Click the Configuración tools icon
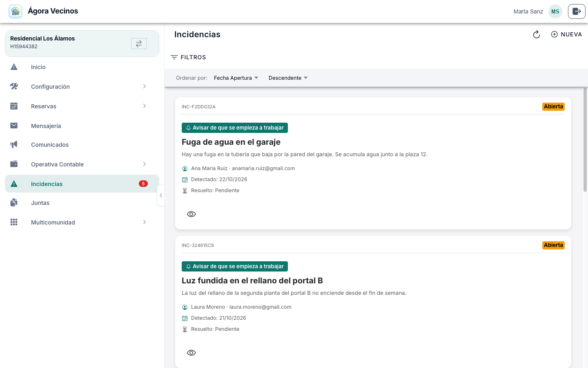This screenshot has height=368, width=588. coord(14,87)
